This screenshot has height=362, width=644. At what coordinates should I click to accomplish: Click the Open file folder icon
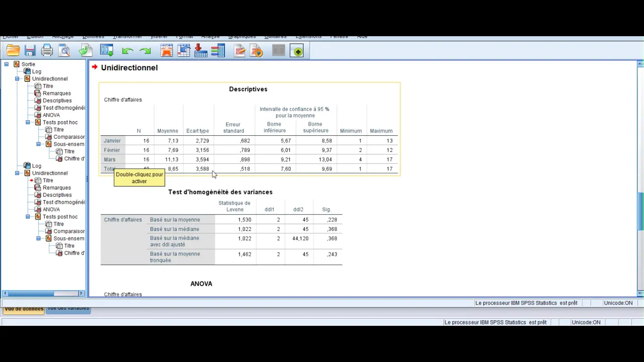tap(13, 50)
